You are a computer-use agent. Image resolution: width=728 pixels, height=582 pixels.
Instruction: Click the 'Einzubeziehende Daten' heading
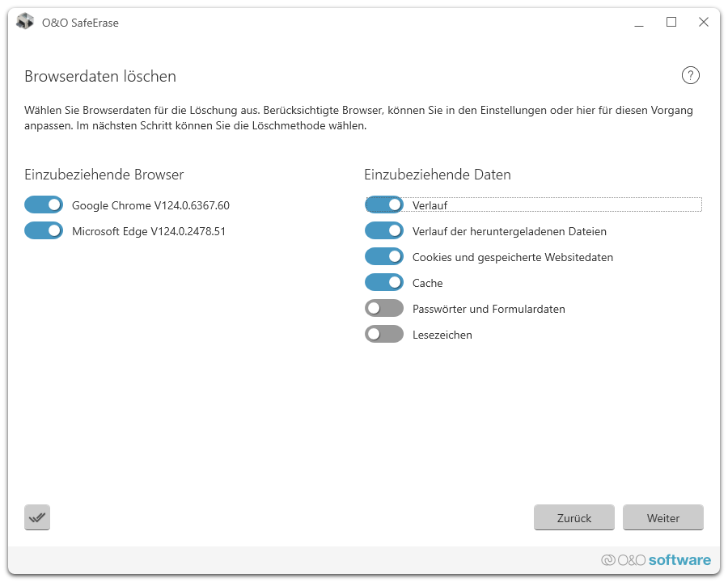438,175
